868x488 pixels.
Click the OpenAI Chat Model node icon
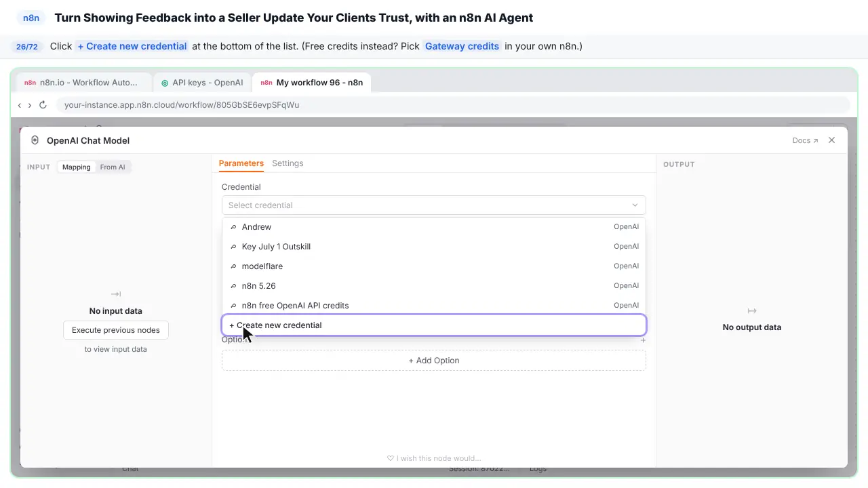(35, 140)
